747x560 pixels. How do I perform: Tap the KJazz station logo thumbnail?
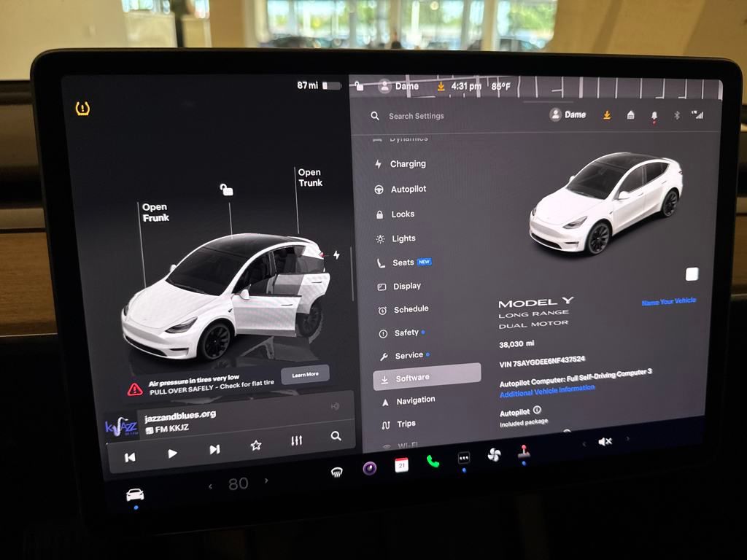click(x=120, y=426)
